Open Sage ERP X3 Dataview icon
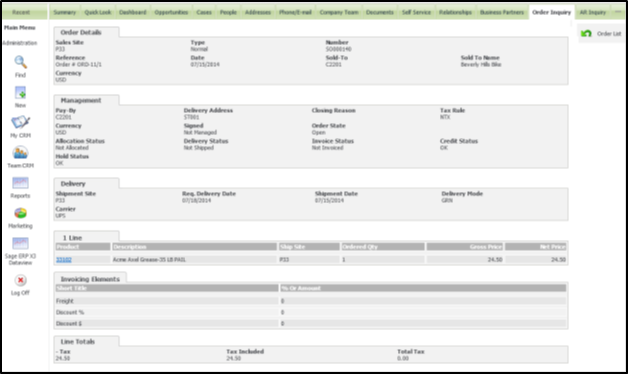Image resolution: width=628 pixels, height=374 pixels. coord(20,243)
